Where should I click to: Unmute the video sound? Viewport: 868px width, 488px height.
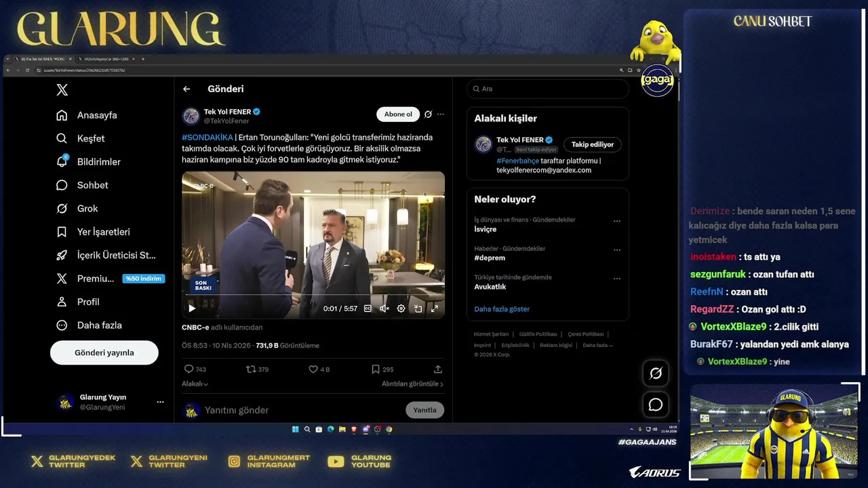point(384,308)
